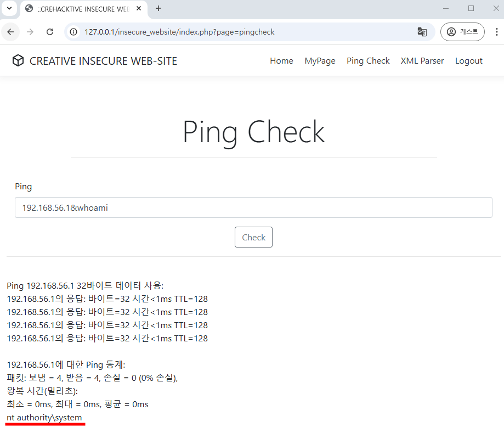504x444 pixels.
Task: Maximize the browser window
Action: (x=471, y=8)
